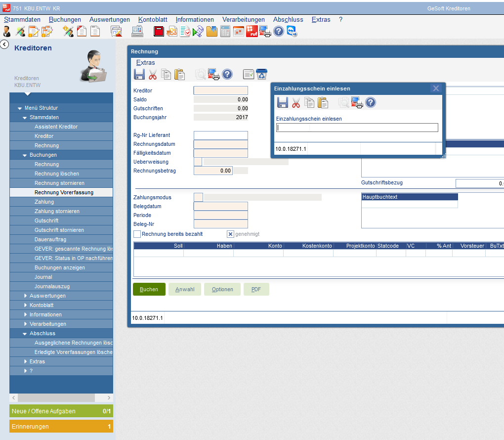Click the green Buchen button

click(149, 289)
